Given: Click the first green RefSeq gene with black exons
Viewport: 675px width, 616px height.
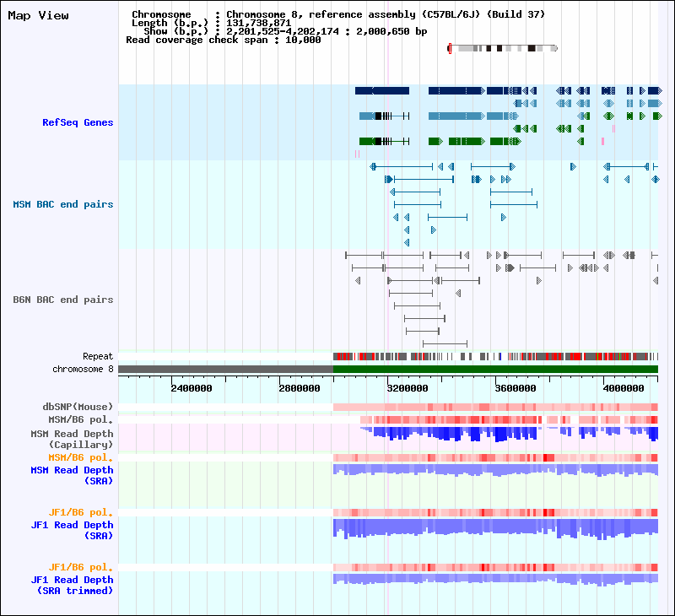Looking at the screenshot, I should tap(384, 141).
